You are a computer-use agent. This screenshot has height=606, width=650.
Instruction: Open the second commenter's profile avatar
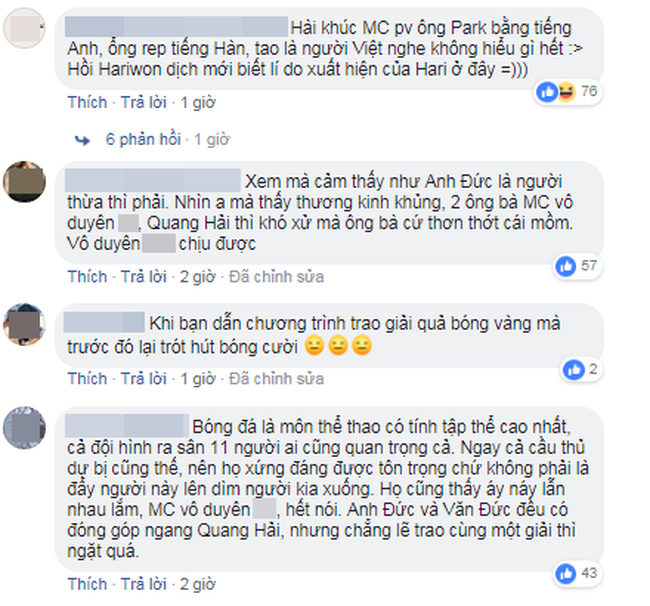[24, 182]
